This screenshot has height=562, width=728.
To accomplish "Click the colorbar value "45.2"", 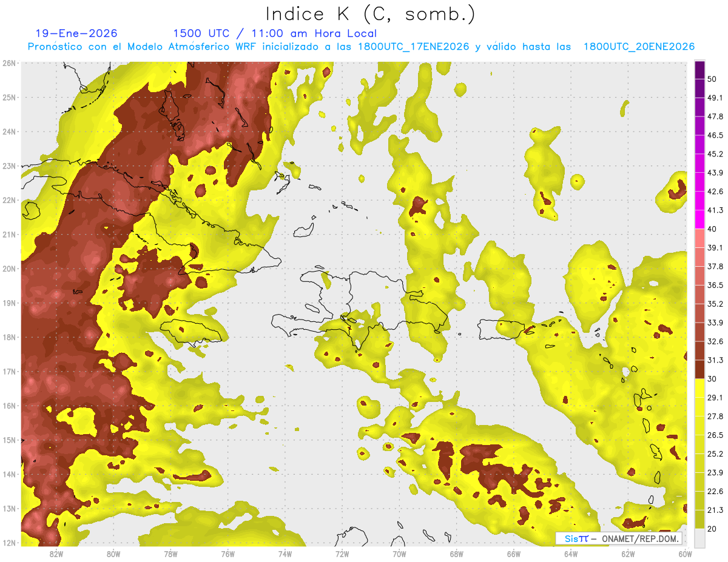I will pyautogui.click(x=715, y=154).
